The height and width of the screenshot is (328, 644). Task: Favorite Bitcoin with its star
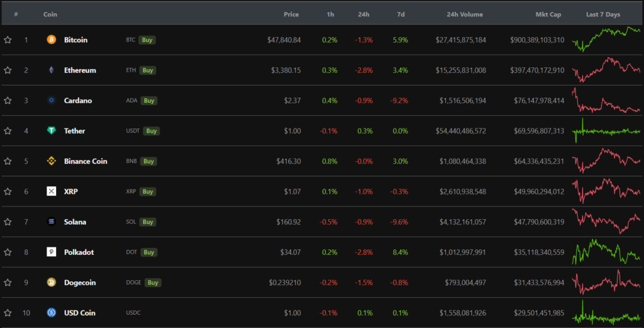[x=8, y=40]
